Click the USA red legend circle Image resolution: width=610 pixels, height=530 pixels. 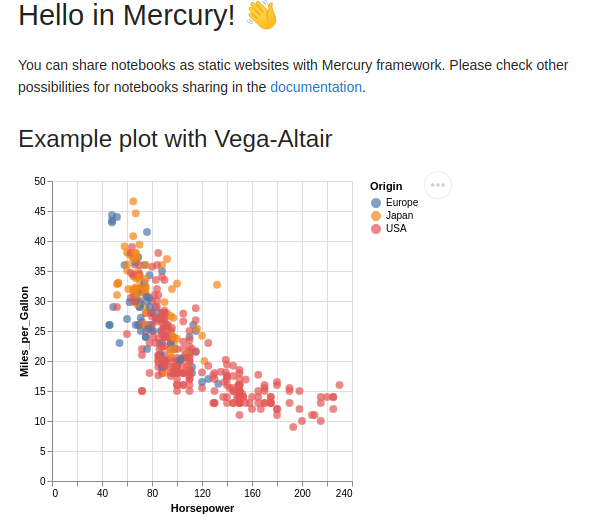tap(376, 229)
